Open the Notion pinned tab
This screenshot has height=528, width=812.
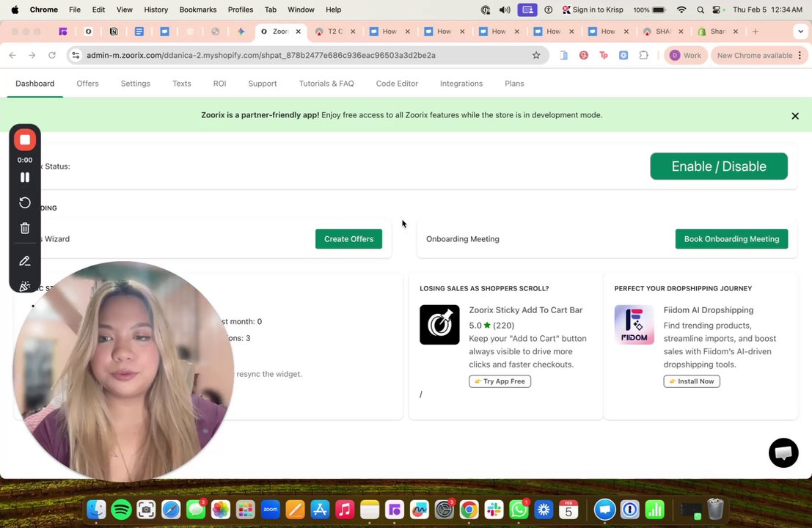[x=114, y=32]
